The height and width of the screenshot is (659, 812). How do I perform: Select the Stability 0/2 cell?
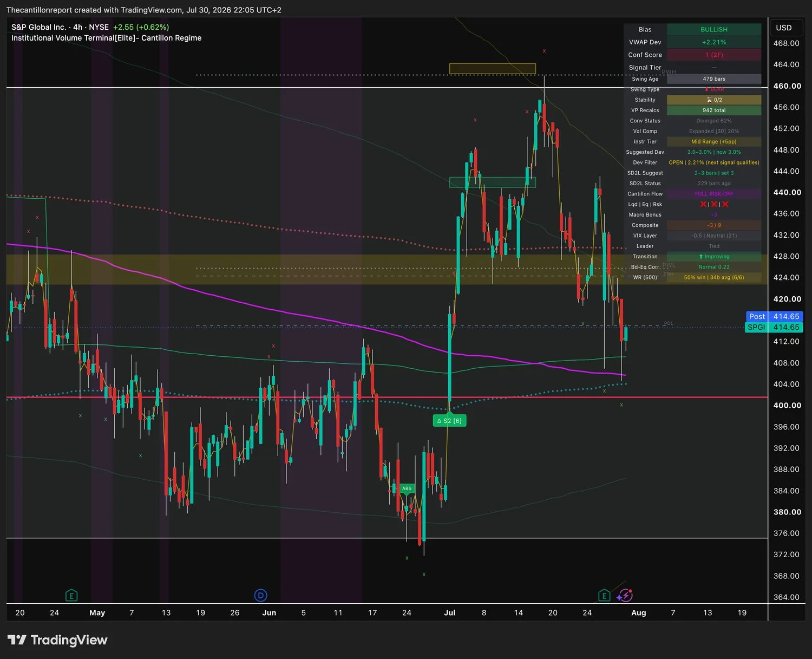[714, 100]
